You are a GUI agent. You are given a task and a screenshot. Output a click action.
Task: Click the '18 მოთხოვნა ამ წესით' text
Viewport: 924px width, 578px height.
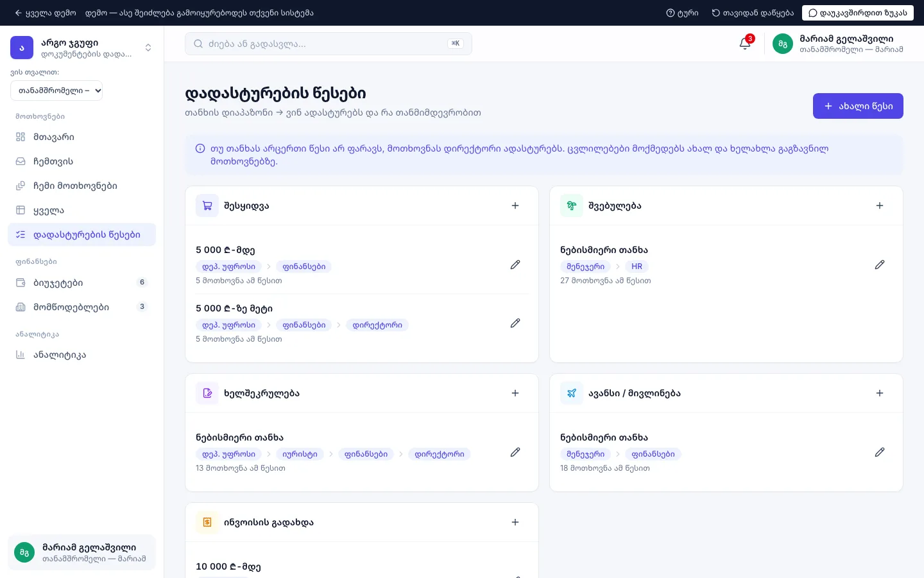coord(605,468)
